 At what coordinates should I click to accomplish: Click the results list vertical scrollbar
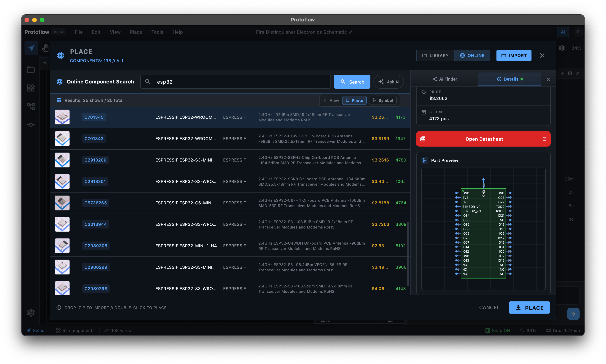pyautogui.click(x=408, y=254)
